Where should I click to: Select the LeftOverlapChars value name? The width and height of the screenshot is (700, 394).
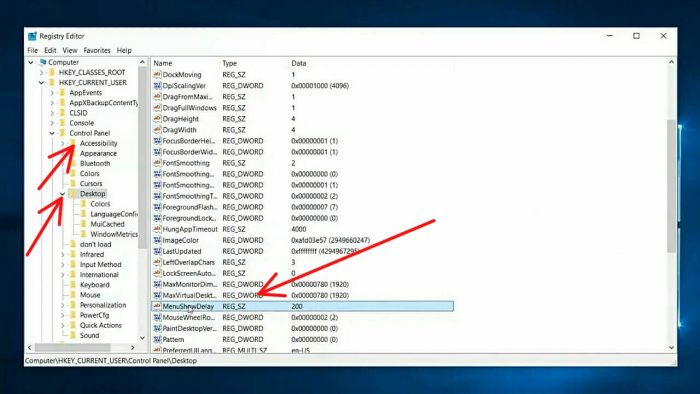click(188, 262)
